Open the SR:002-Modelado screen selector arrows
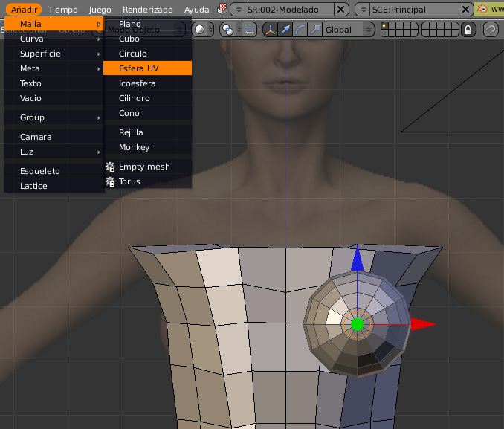504x429 pixels. coord(239,10)
